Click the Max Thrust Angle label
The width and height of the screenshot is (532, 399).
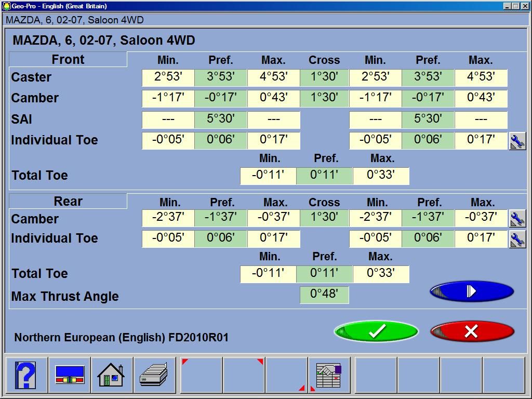65,297
